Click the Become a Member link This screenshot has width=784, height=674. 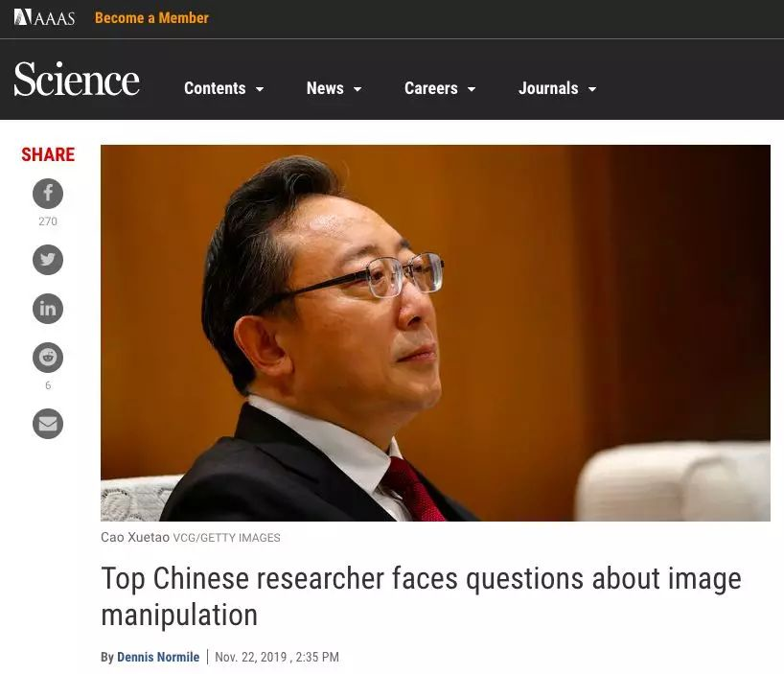click(x=151, y=17)
